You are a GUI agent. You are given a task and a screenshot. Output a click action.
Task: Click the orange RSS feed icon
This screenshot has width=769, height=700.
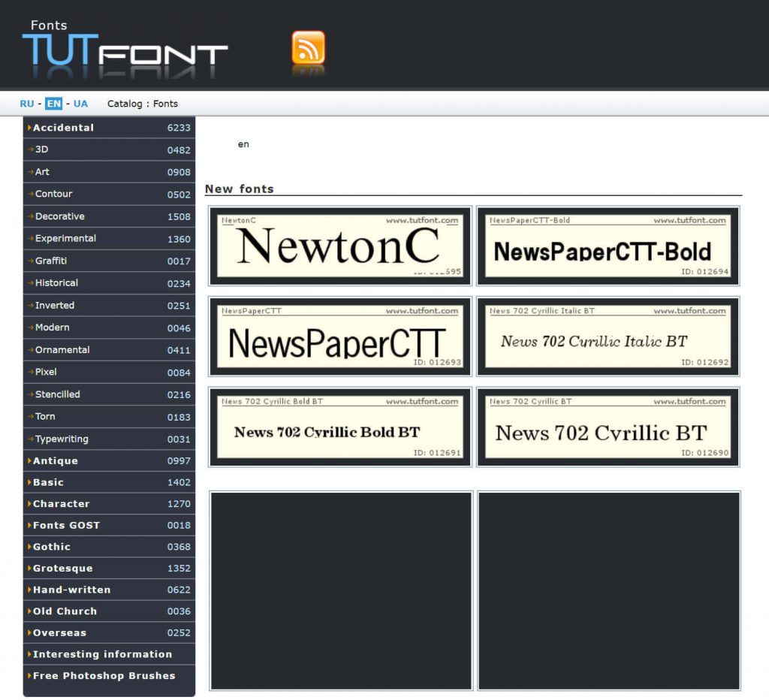tap(307, 48)
